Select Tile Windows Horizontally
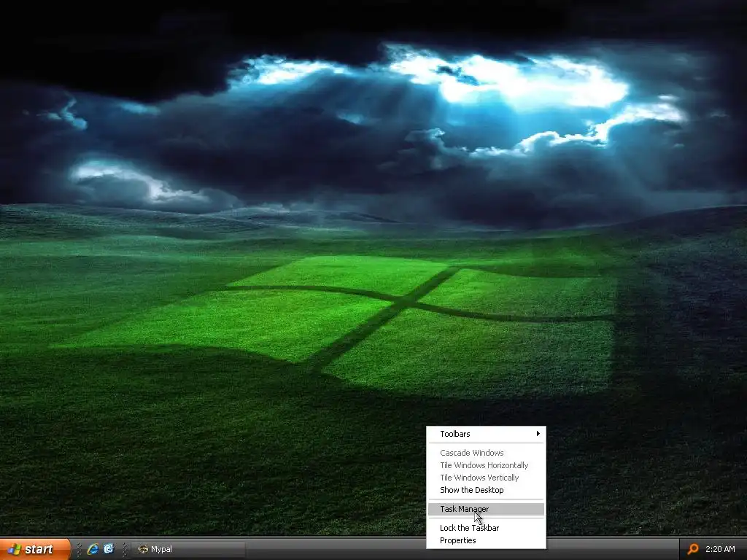This screenshot has width=747, height=560. 486,465
